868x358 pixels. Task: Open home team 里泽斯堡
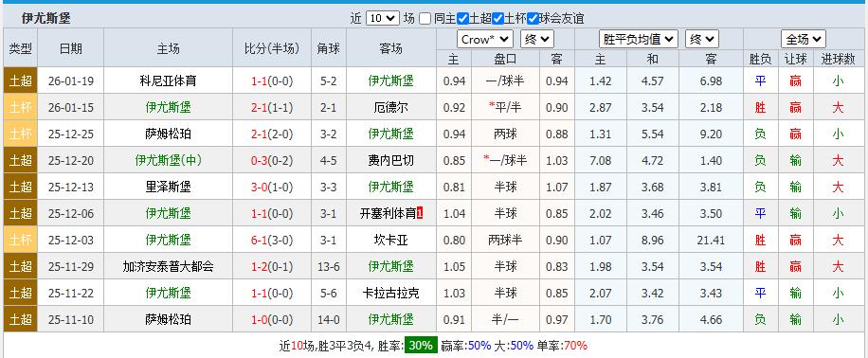(169, 187)
